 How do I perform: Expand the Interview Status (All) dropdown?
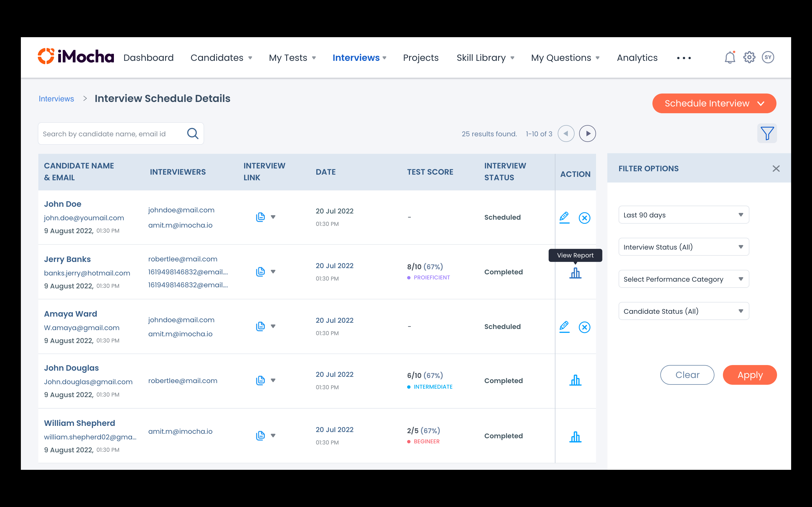[683, 247]
